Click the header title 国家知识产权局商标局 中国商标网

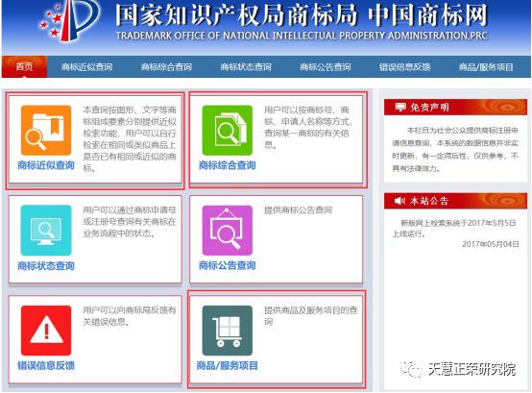pos(302,15)
